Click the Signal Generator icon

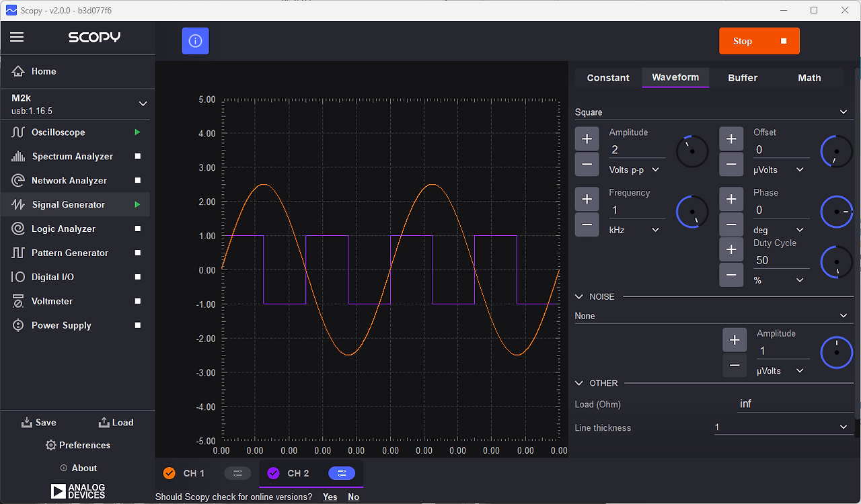pos(18,205)
